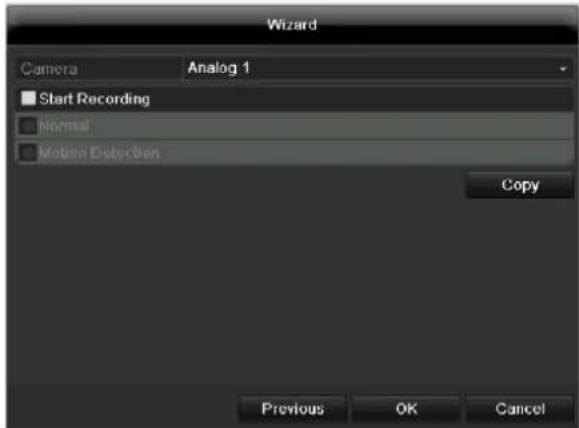
Task: Click the Wizard title bar
Action: click(292, 25)
